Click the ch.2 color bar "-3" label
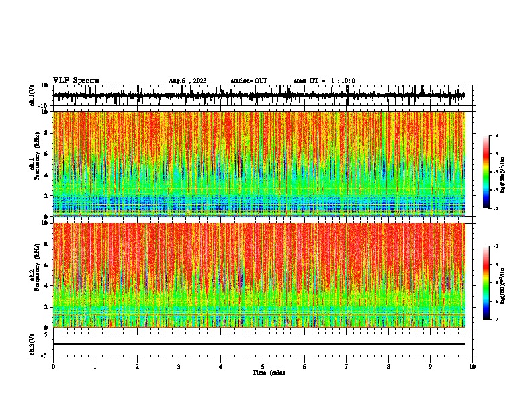This screenshot has width=532, height=411. pyautogui.click(x=496, y=246)
